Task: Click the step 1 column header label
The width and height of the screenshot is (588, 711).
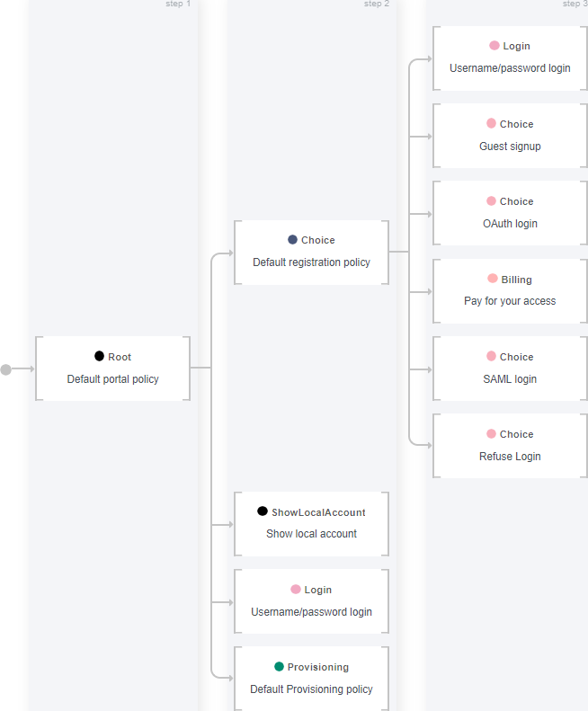Action: click(x=178, y=4)
